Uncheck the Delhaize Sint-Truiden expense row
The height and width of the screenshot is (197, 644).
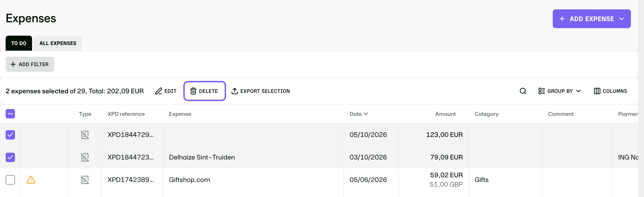click(10, 157)
